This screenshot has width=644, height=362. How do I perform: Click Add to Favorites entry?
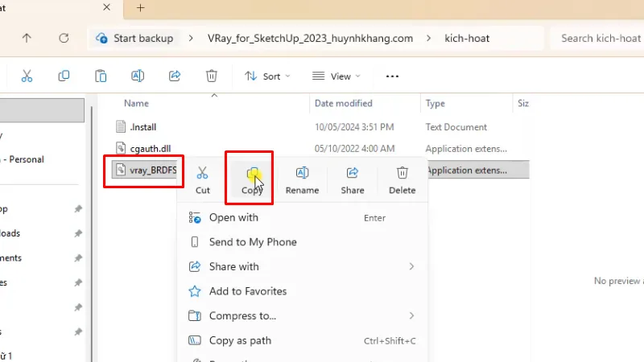click(x=303, y=291)
